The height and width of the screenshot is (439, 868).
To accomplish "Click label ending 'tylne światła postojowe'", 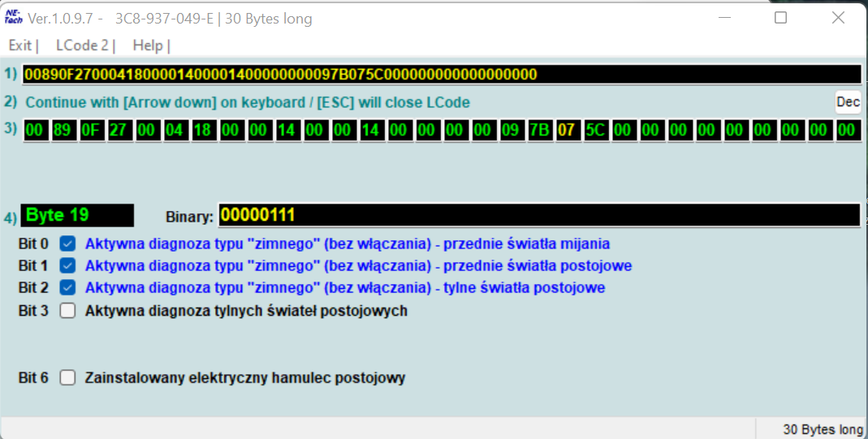I will (345, 288).
